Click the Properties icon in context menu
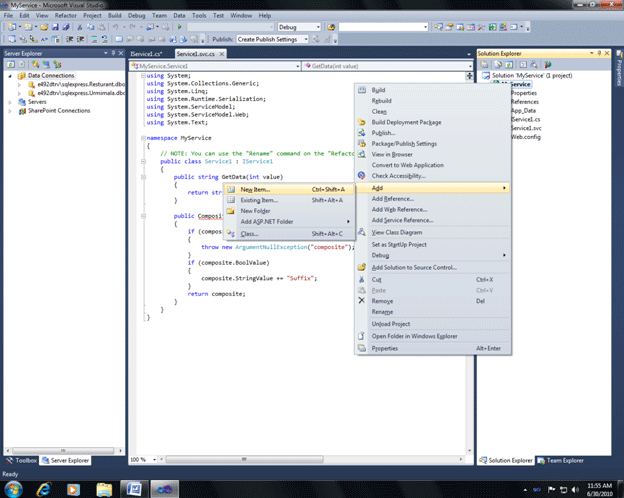 pos(362,348)
